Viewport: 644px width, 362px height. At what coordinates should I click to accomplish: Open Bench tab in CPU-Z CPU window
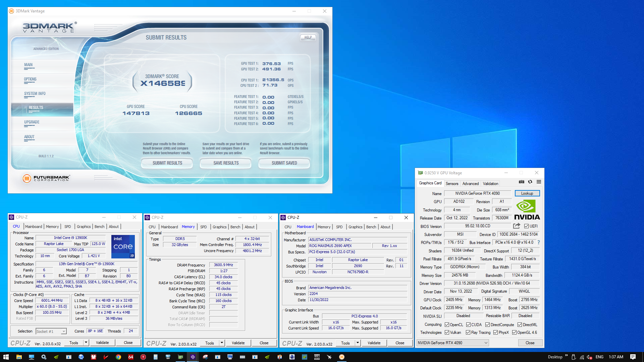click(99, 227)
